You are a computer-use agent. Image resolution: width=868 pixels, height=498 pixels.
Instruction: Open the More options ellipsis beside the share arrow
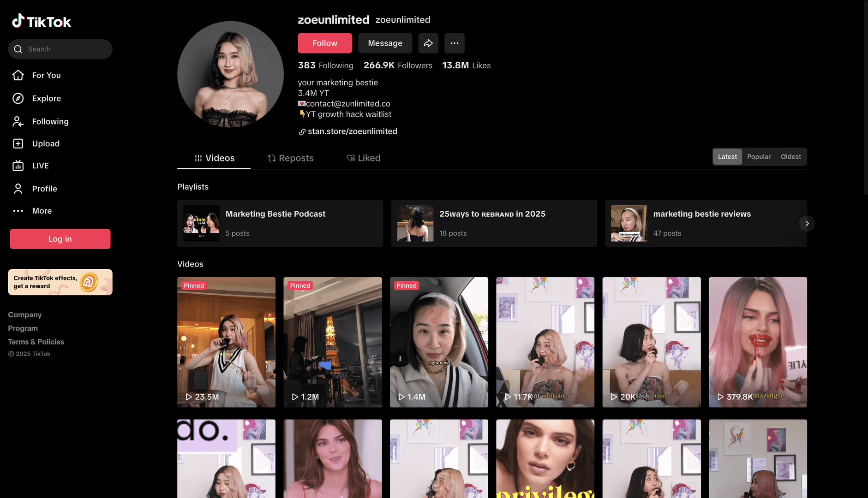(455, 43)
